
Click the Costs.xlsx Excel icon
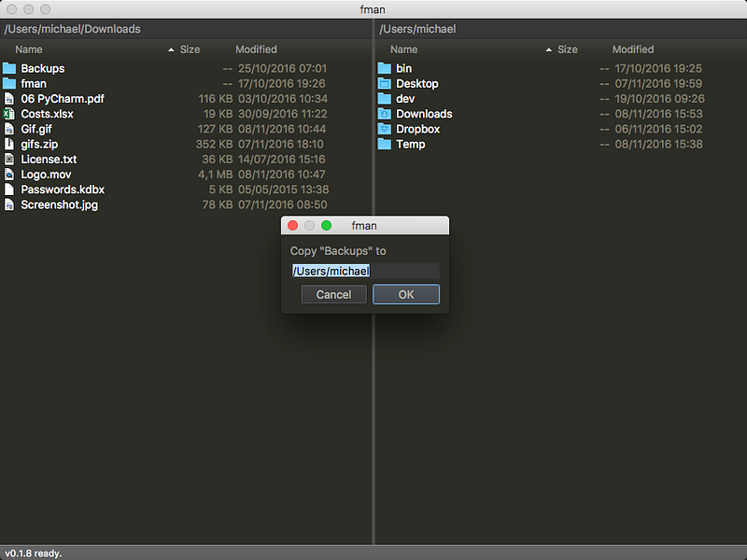coord(8,114)
